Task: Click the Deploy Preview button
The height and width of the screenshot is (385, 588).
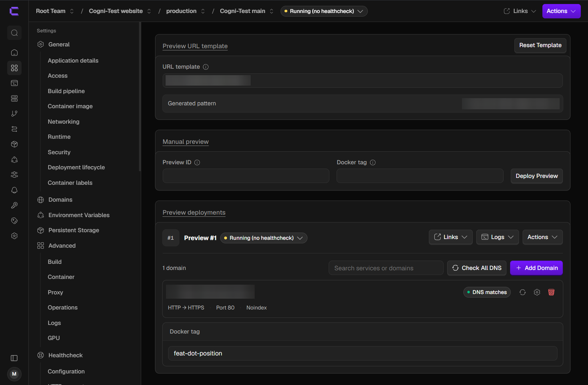Action: 537,176
